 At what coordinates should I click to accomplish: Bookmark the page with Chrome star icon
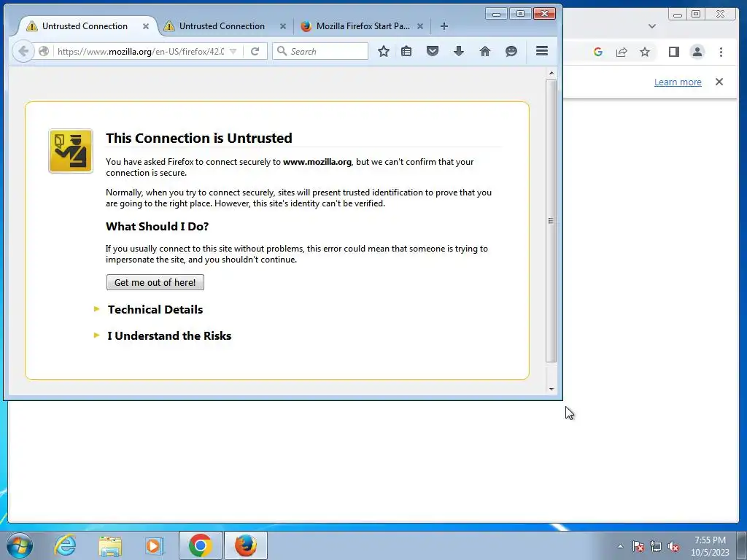645,52
